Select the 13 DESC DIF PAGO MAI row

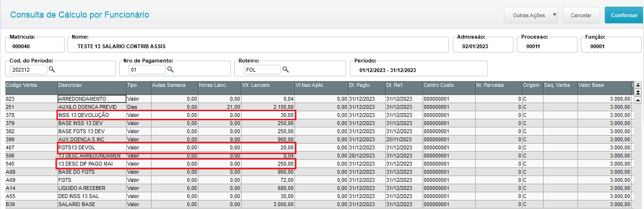click(318, 164)
